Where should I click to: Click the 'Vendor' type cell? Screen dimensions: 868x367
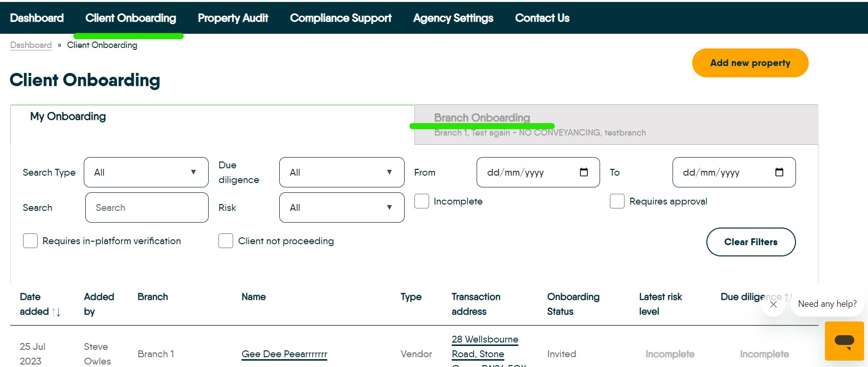pos(416,354)
